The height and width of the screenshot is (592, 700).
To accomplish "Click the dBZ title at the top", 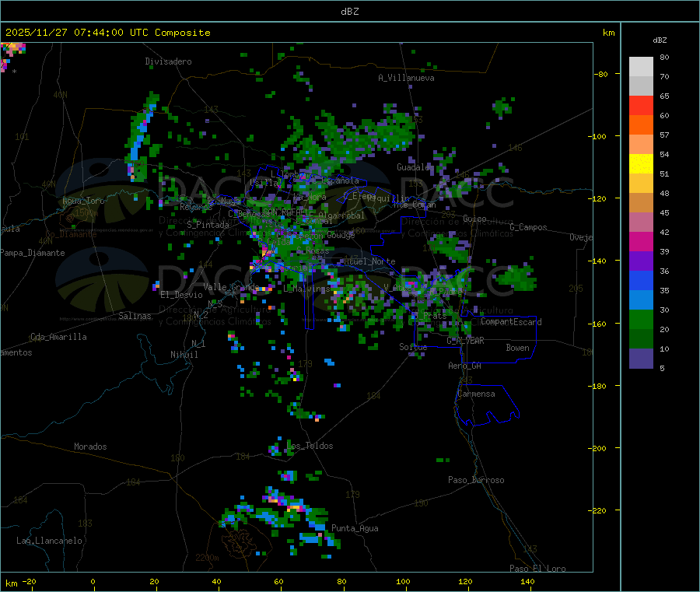I will [x=349, y=12].
